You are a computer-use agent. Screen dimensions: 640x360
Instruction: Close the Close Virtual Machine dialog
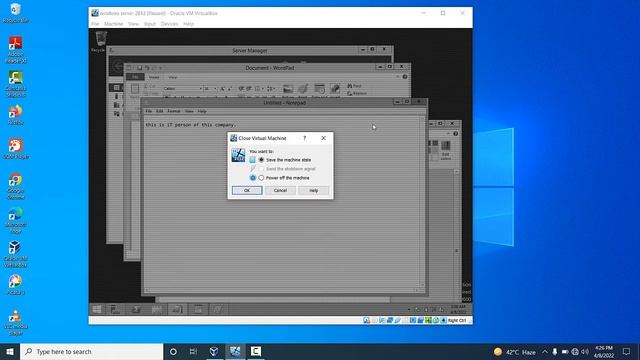pyautogui.click(x=323, y=138)
